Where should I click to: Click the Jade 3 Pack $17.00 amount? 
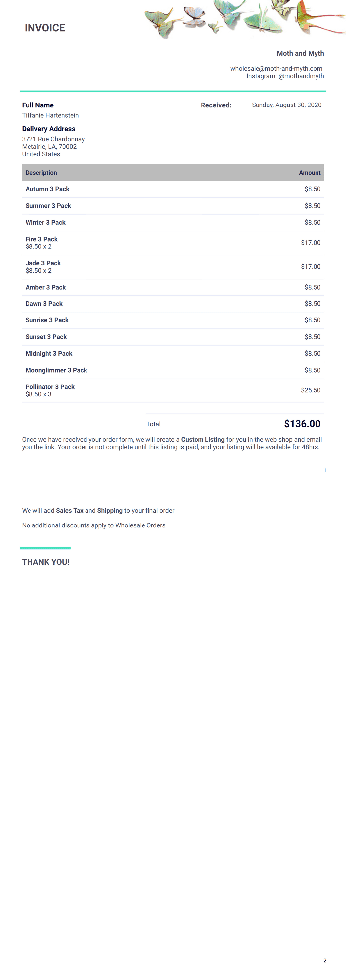(x=311, y=267)
